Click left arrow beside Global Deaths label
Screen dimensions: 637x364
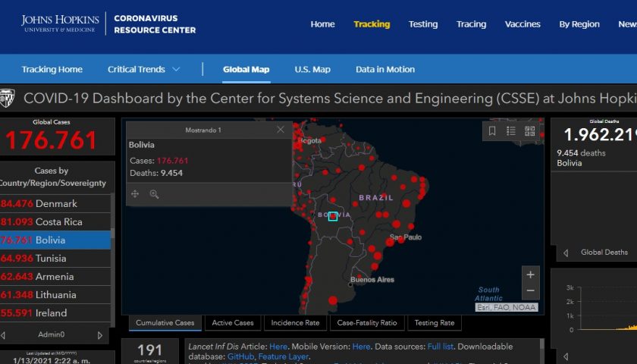pyautogui.click(x=566, y=253)
